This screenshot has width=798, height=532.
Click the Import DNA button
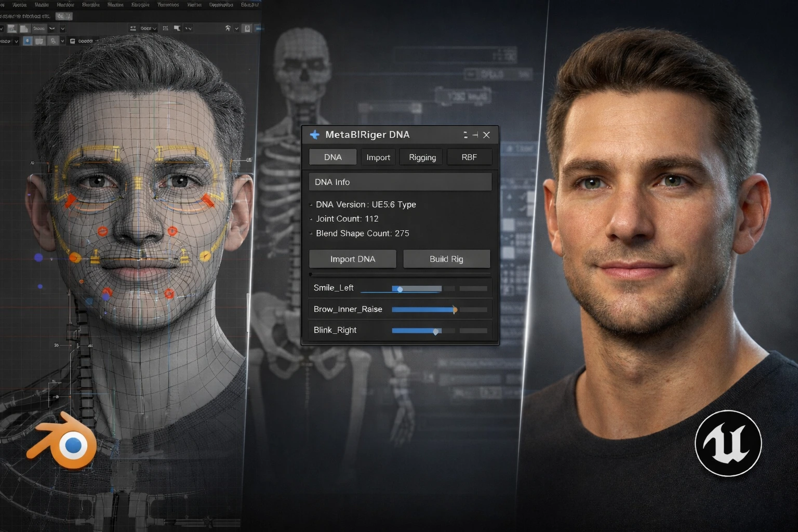[x=353, y=259]
